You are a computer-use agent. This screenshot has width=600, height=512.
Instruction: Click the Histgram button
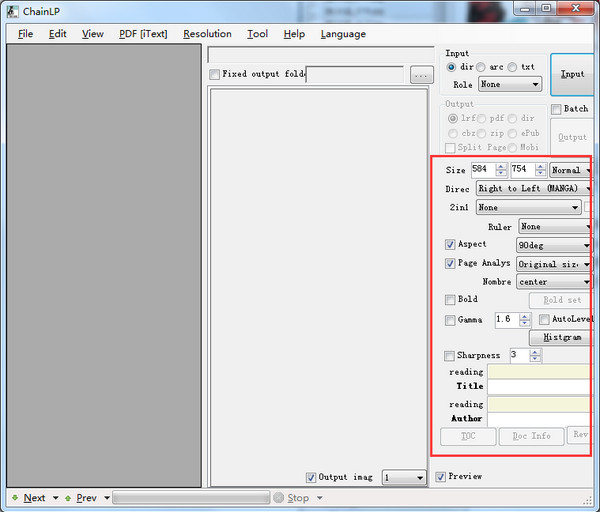[561, 338]
